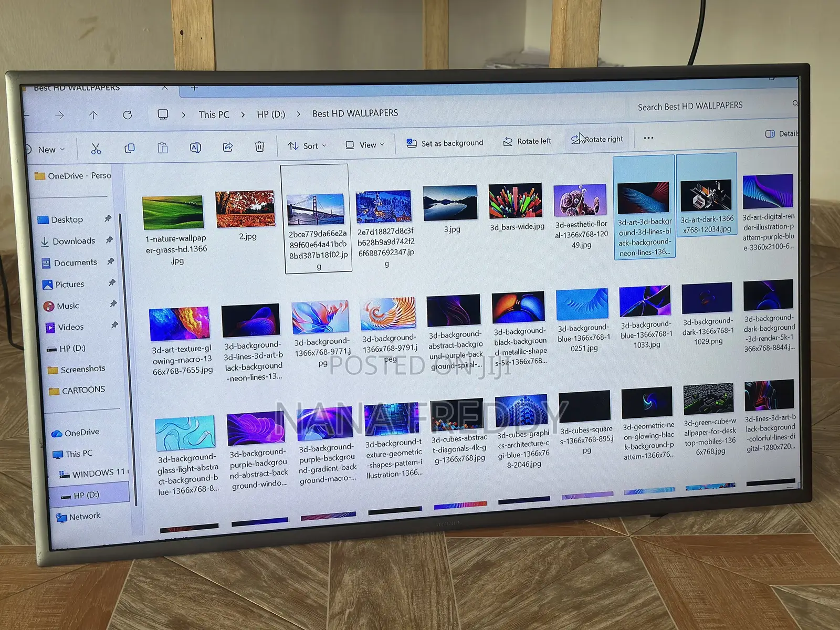Select This PC in address breadcrumb
The height and width of the screenshot is (630, 840).
(214, 114)
